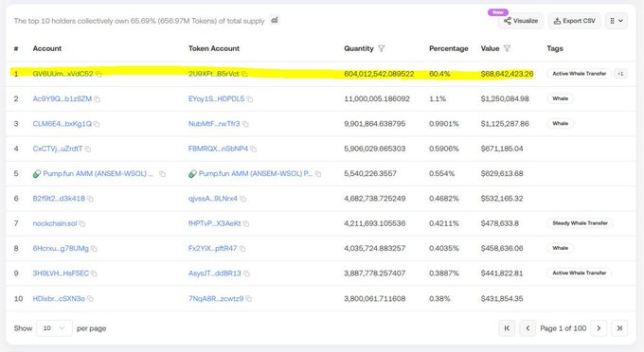644x352 pixels.
Task: Open account HDixbr...cSXN3o
Action: (59, 299)
